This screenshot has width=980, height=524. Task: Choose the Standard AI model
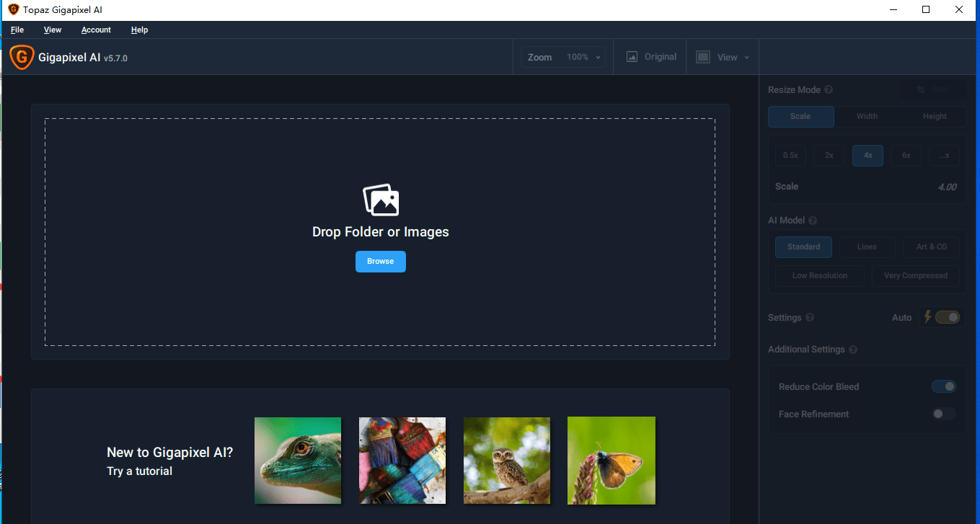click(x=803, y=247)
